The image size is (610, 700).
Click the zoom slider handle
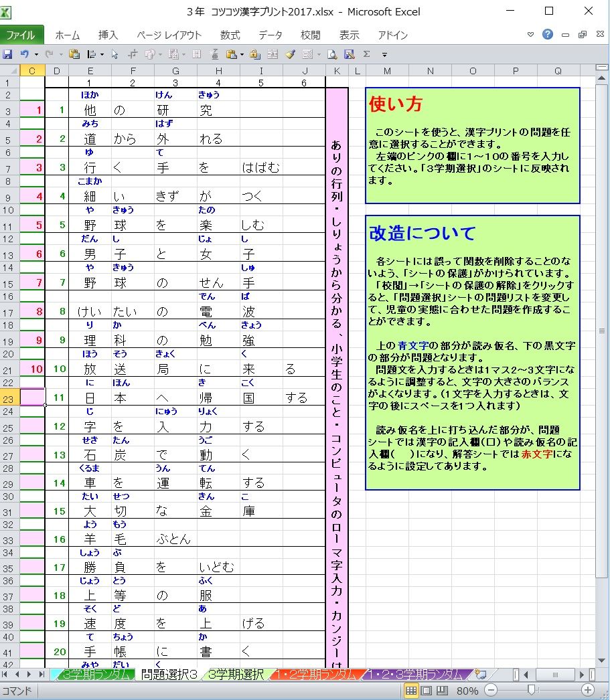(532, 691)
